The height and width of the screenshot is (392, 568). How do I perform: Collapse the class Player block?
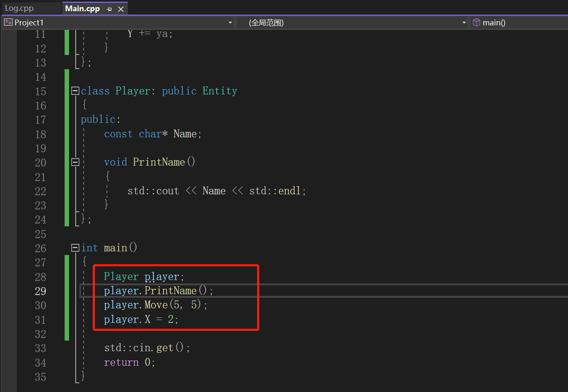pos(75,91)
